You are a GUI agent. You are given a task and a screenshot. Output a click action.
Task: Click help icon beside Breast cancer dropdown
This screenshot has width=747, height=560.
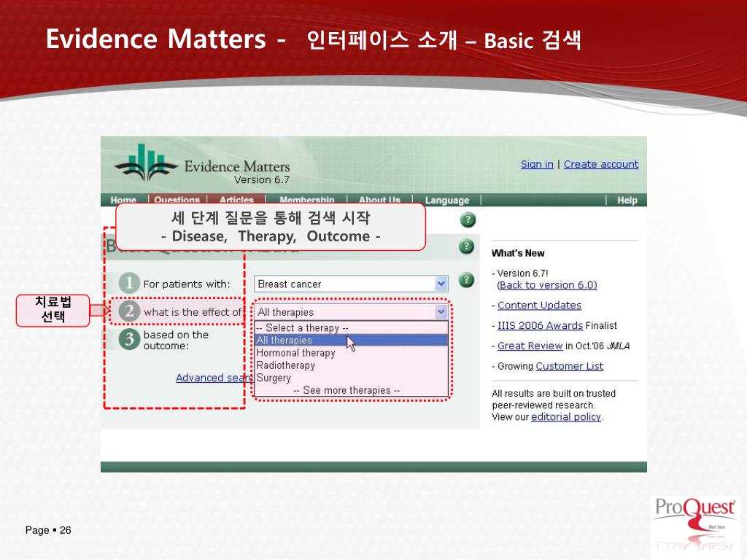coord(466,280)
